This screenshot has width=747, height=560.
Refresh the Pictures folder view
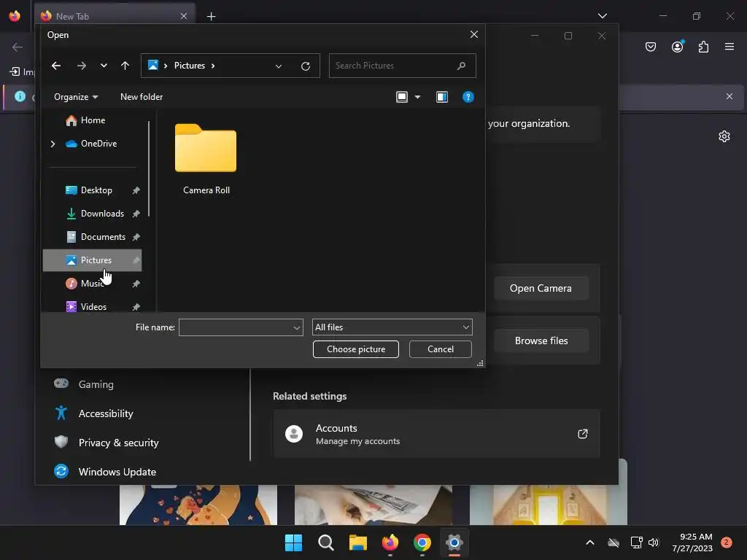click(306, 66)
